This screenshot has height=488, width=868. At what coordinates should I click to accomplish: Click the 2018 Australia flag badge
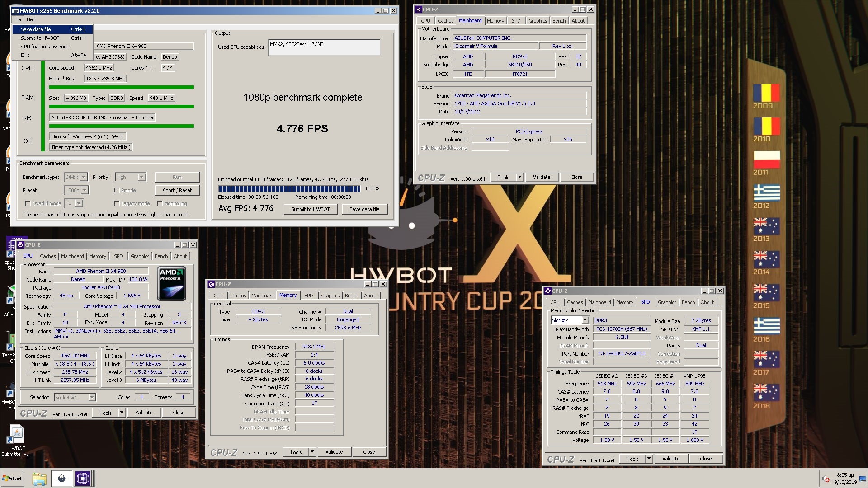pos(766,393)
